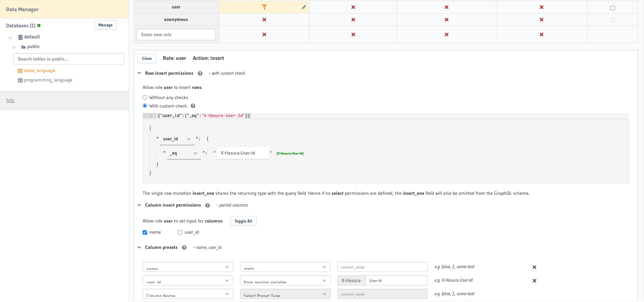
Task: Select the default database in tree
Action: [x=32, y=37]
